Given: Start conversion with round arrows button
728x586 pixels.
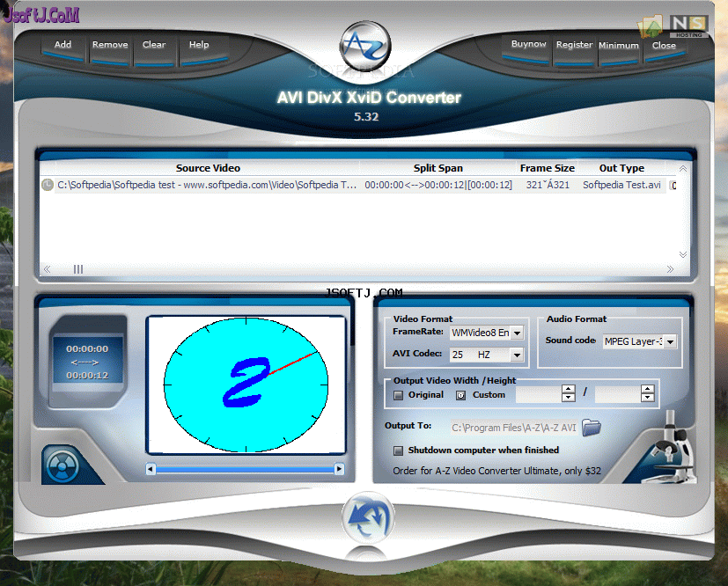Looking at the screenshot, I should [368, 517].
